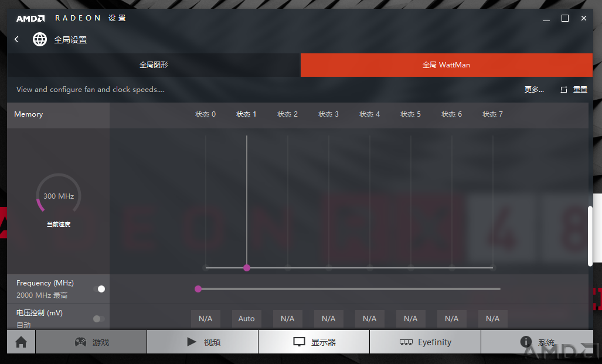Go back using the left arrow

click(16, 39)
